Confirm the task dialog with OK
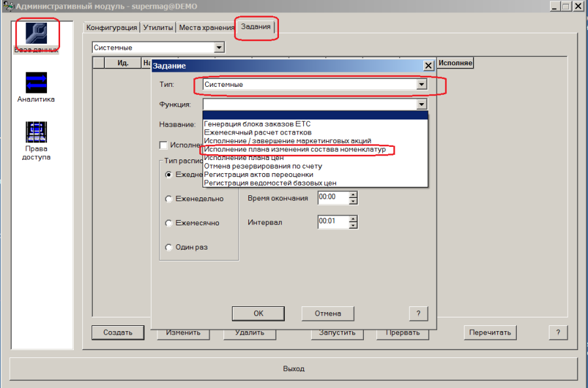Screen dimensions: 588x388 (258, 314)
